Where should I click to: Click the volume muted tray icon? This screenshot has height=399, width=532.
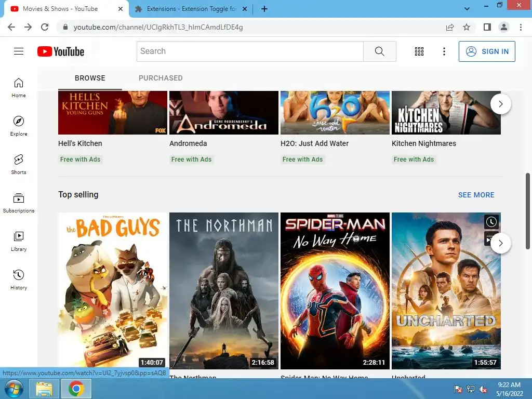[x=483, y=389]
